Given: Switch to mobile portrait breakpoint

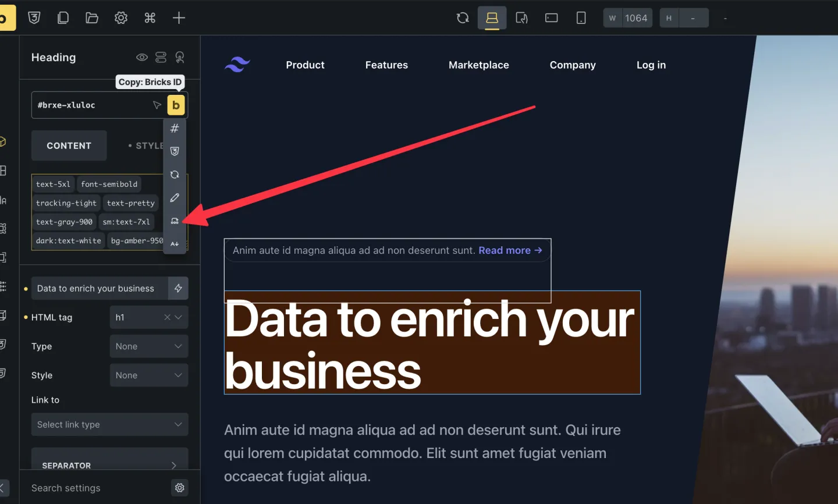Looking at the screenshot, I should pos(581,18).
